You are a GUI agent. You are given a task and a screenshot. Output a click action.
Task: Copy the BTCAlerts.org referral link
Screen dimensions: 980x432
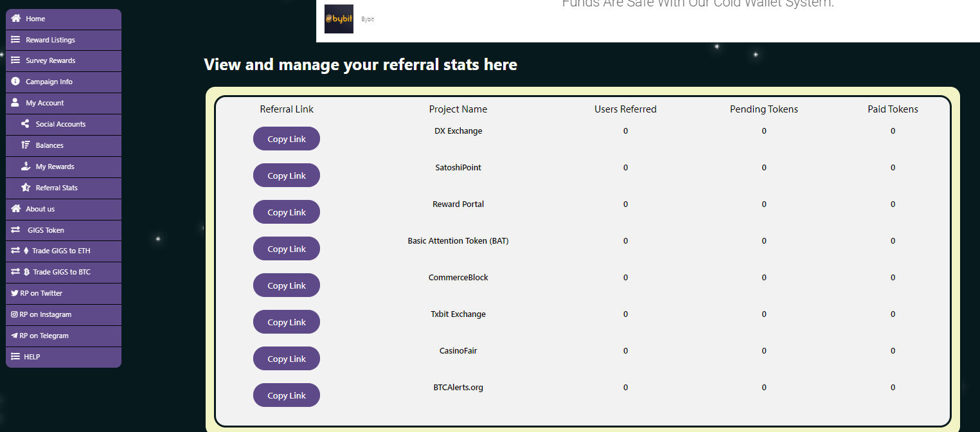coord(287,395)
